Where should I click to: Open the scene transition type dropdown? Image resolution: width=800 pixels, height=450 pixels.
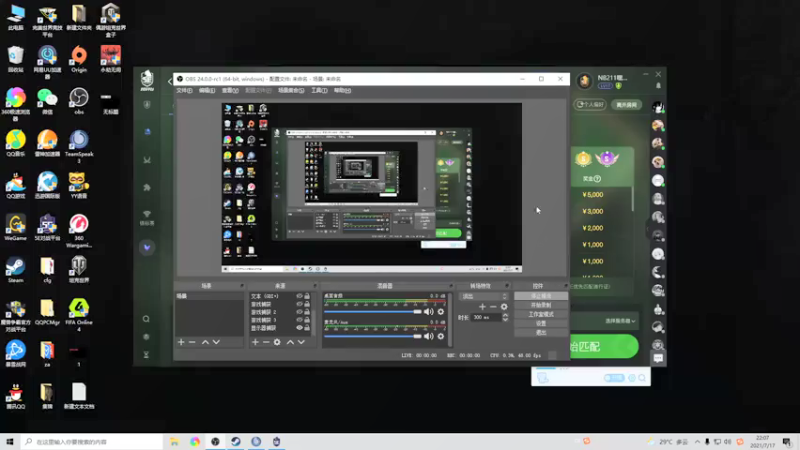(x=484, y=296)
